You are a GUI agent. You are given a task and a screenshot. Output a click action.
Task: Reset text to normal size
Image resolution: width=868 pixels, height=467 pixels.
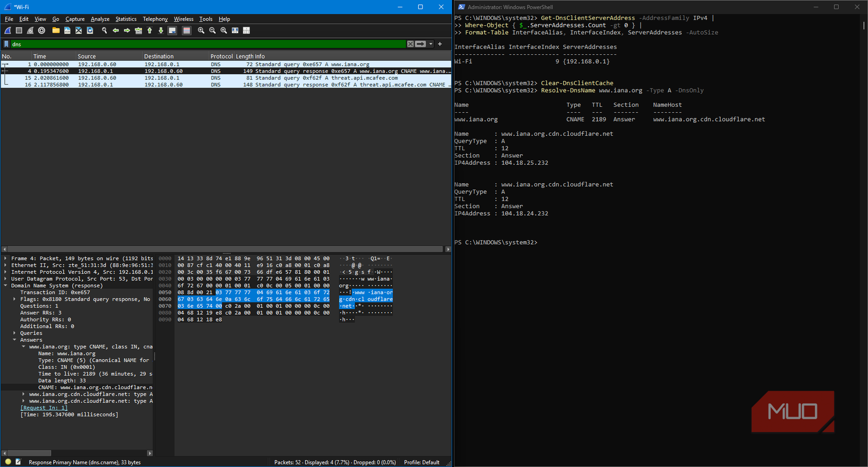(224, 31)
